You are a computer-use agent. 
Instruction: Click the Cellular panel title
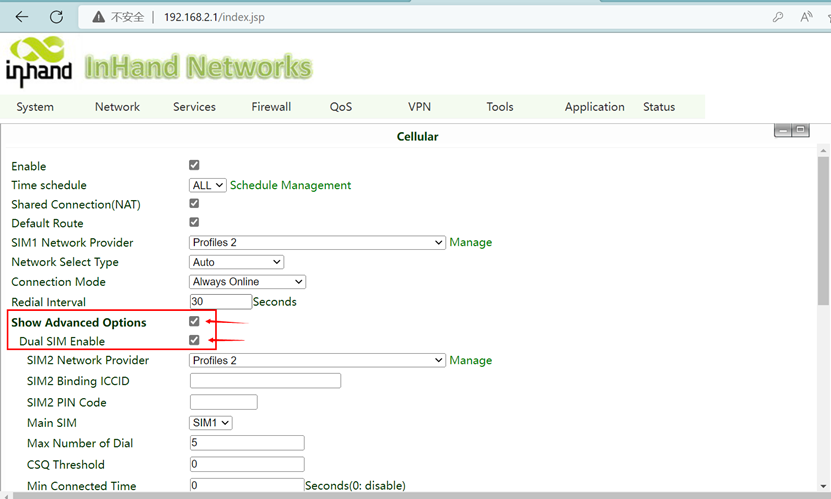418,137
